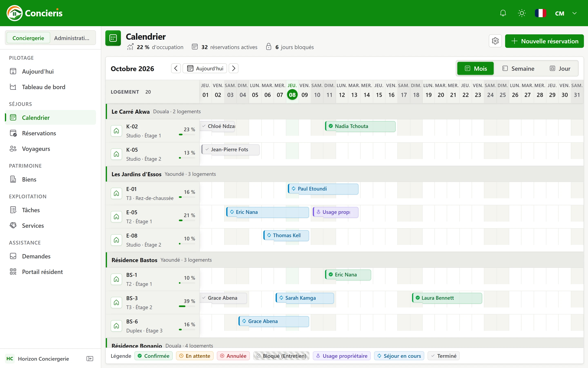Image resolution: width=588 pixels, height=368 pixels.
Task: Toggle Bloqué (Entretien) legend filter
Action: [x=281, y=356]
